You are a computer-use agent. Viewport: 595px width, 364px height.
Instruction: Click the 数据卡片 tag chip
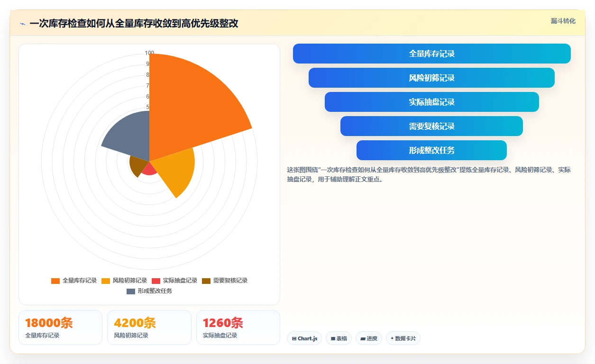pyautogui.click(x=403, y=338)
